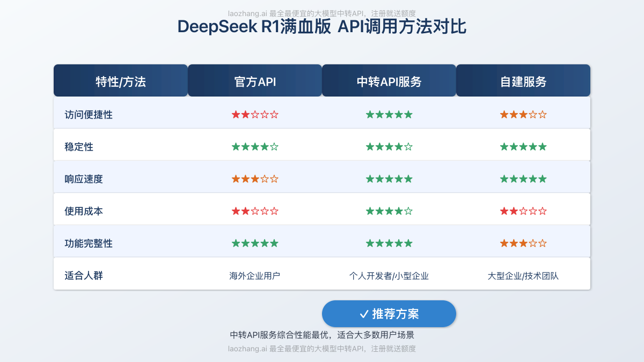This screenshot has width=644, height=362.
Task: Click the 个人开发者/小型企业 cell
Action: coord(389,276)
